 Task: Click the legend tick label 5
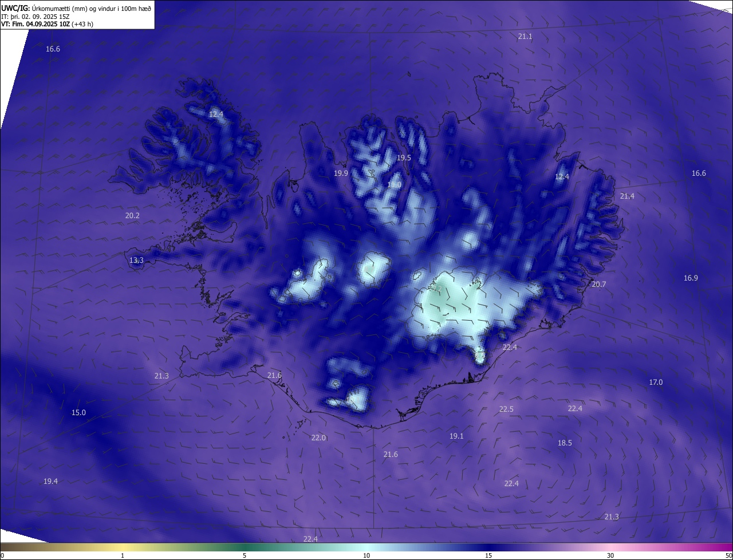coord(245,555)
